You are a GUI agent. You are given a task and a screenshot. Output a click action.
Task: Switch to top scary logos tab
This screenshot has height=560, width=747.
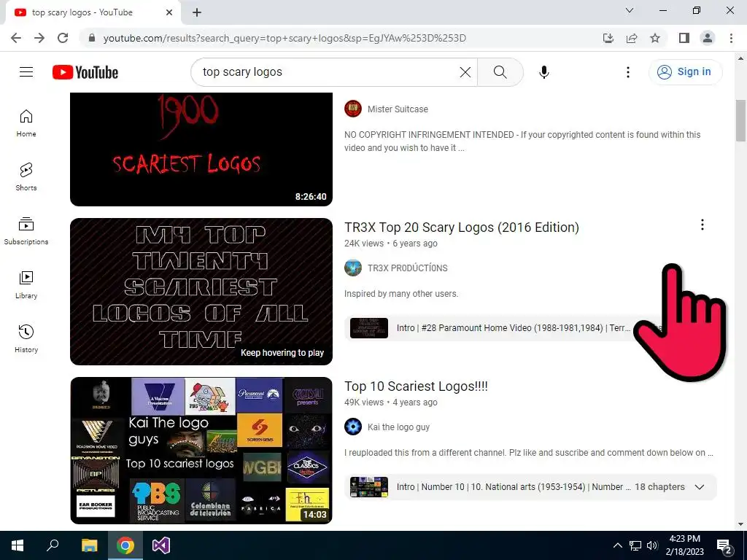point(93,12)
